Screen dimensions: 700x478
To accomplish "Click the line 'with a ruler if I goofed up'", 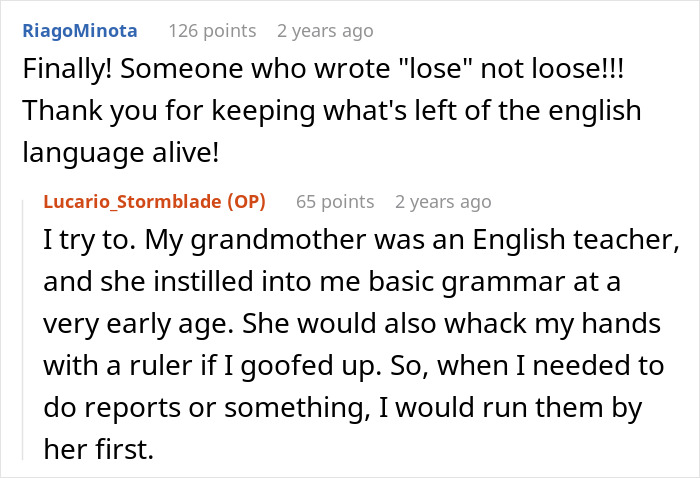I will (x=354, y=366).
